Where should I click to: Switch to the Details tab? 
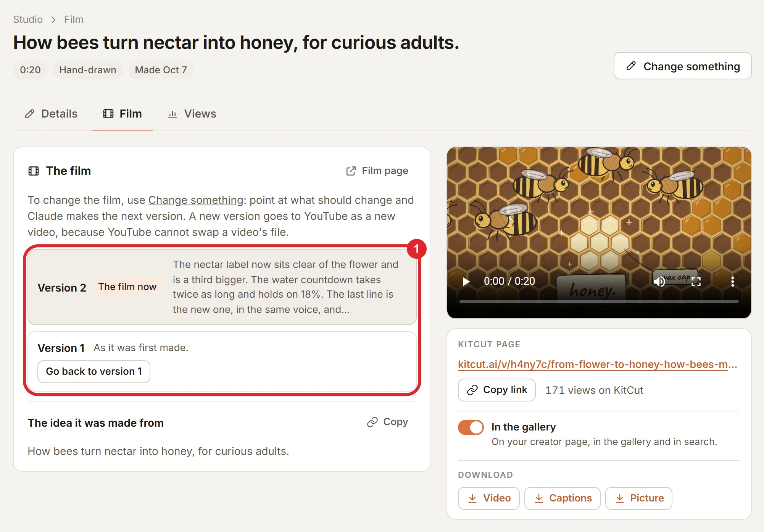click(x=52, y=114)
